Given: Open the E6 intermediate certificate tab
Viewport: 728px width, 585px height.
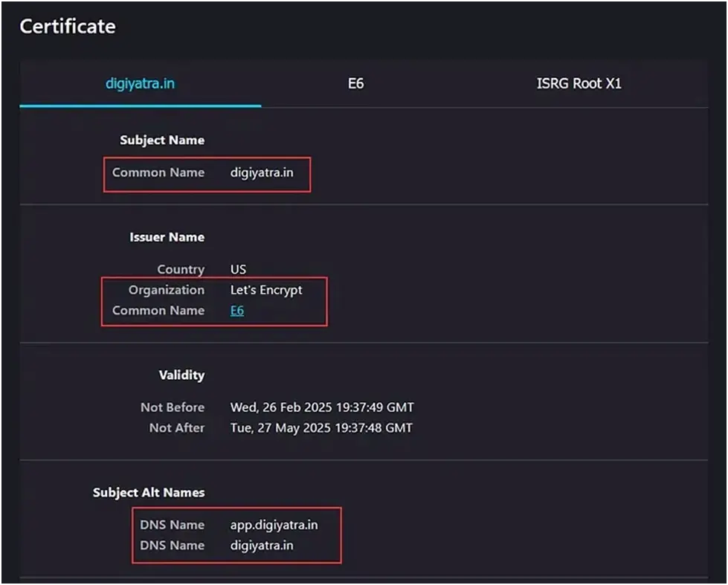Looking at the screenshot, I should click(x=355, y=83).
